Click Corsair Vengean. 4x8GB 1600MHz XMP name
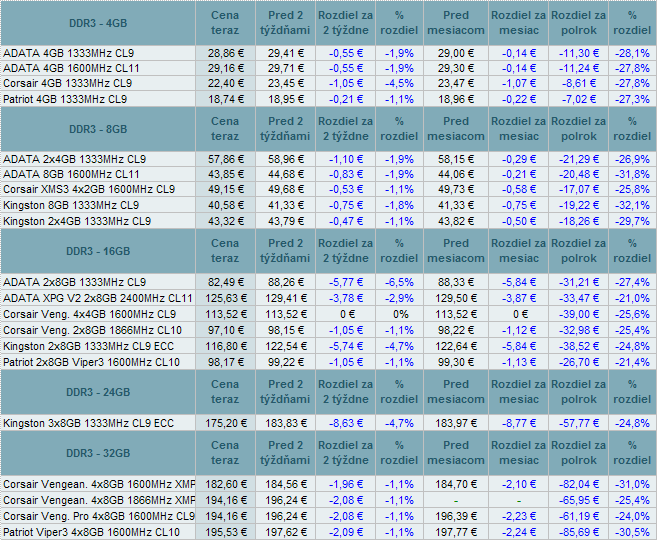The image size is (657, 540). (99, 484)
